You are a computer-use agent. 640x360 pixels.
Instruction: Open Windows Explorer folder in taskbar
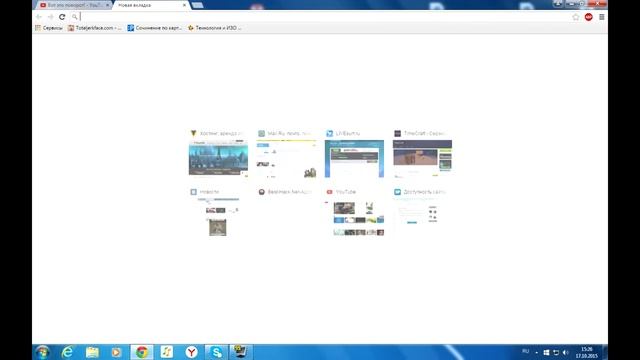pos(92,352)
